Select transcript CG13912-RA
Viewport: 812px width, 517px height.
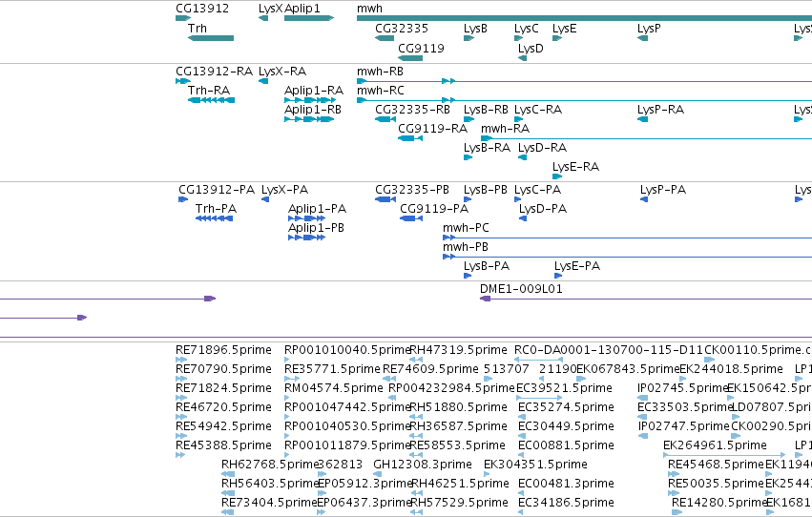214,72
